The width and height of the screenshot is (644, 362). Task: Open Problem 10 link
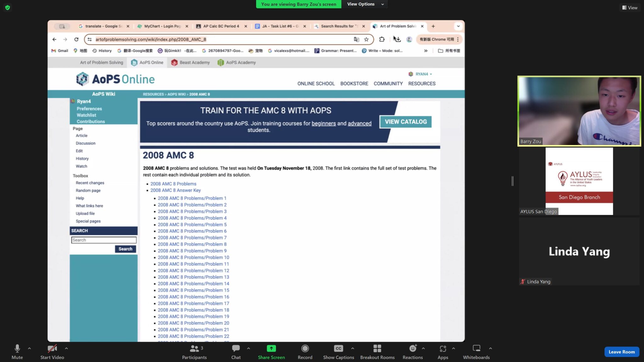(x=193, y=257)
